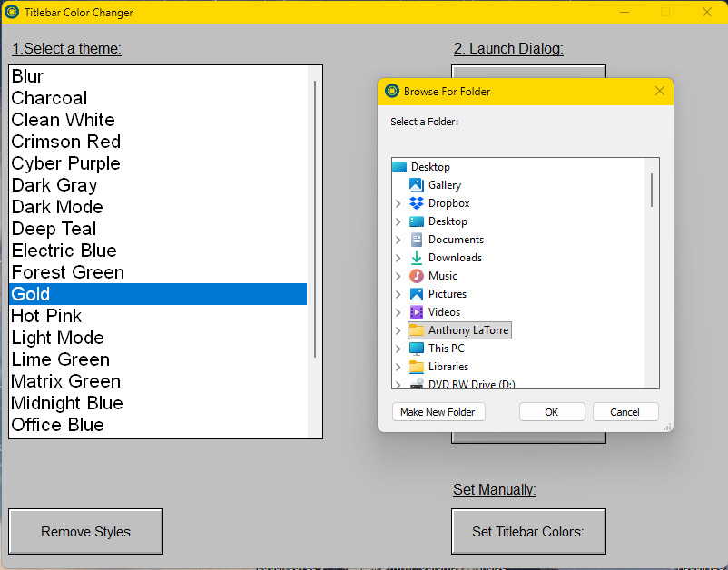Click the Libraries folder icon
The image size is (728, 570).
[x=417, y=366]
